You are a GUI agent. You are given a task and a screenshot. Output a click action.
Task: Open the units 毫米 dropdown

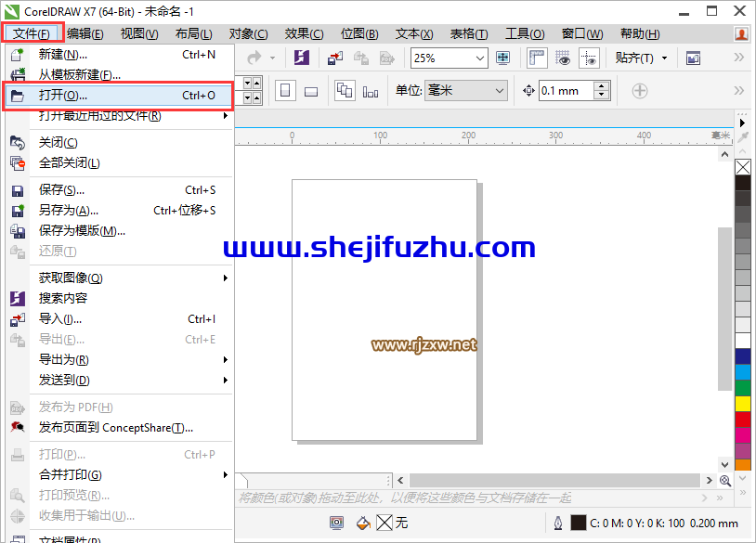[x=500, y=91]
